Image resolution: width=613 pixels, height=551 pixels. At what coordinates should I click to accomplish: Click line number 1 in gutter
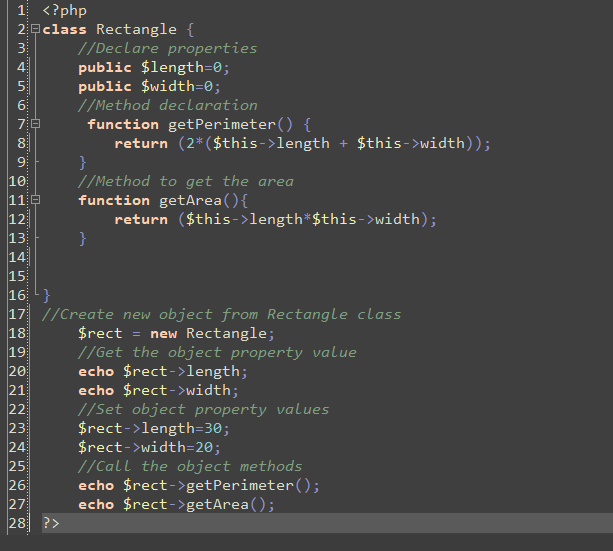[22, 11]
